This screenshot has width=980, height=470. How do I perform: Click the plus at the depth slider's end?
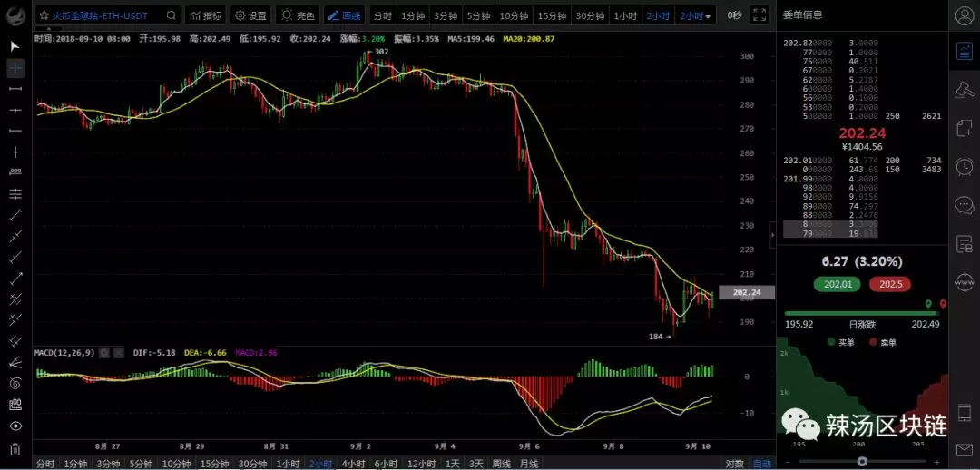click(x=936, y=461)
